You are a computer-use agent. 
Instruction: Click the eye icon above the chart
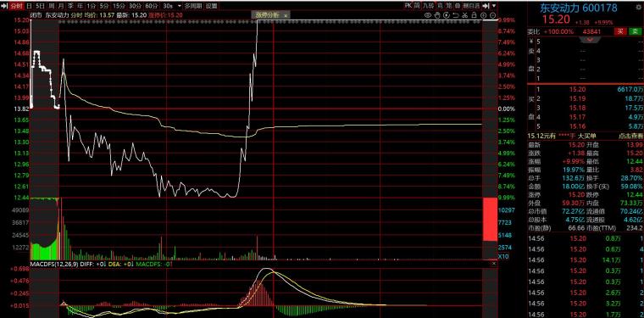click(428, 15)
